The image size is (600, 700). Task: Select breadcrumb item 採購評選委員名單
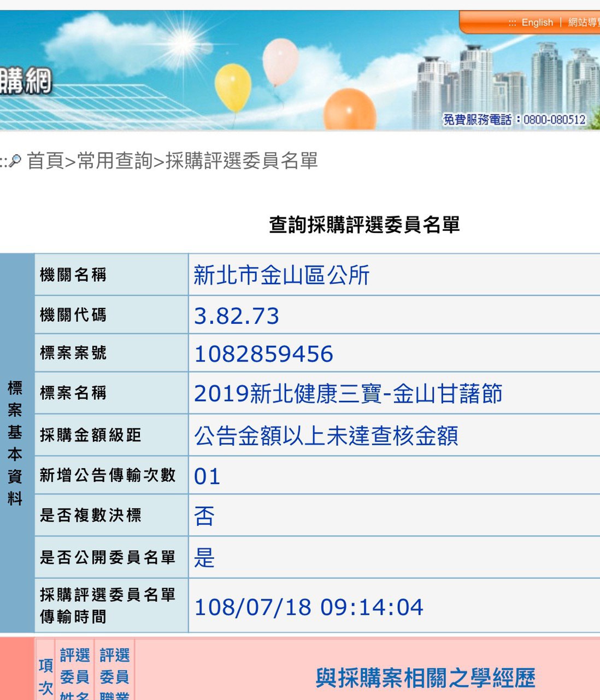[x=242, y=161]
